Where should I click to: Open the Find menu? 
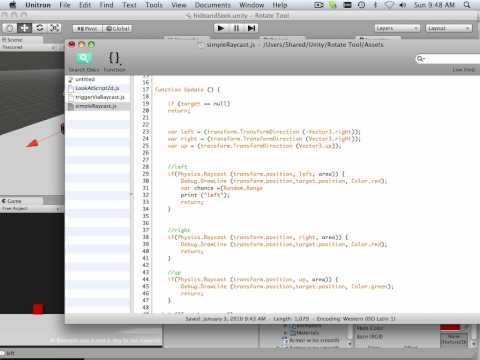tap(106, 5)
